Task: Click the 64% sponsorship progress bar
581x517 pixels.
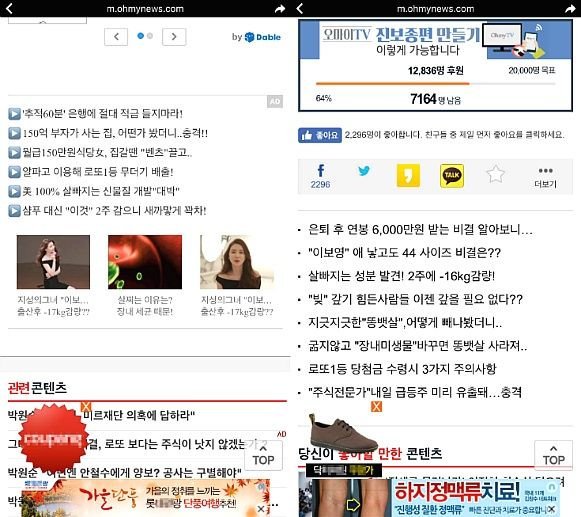Action: [x=435, y=84]
